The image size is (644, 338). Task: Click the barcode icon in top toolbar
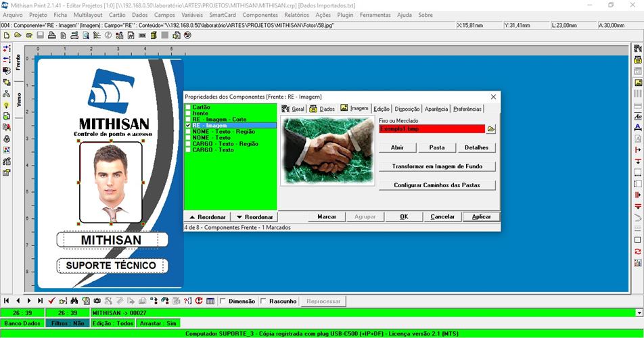click(142, 36)
